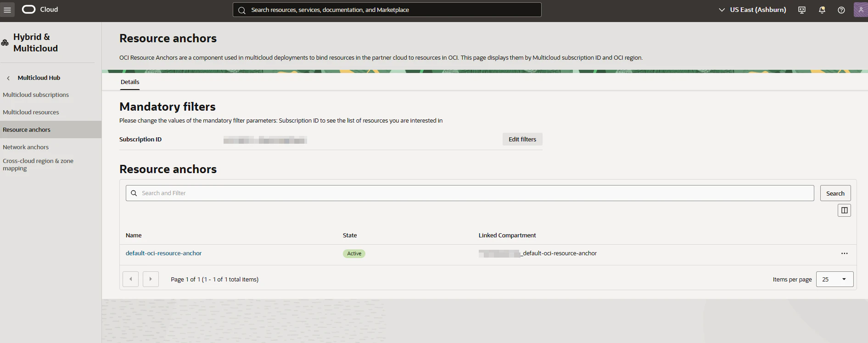Click the Active state badge
Screen dimensions: 868x343
pos(354,253)
